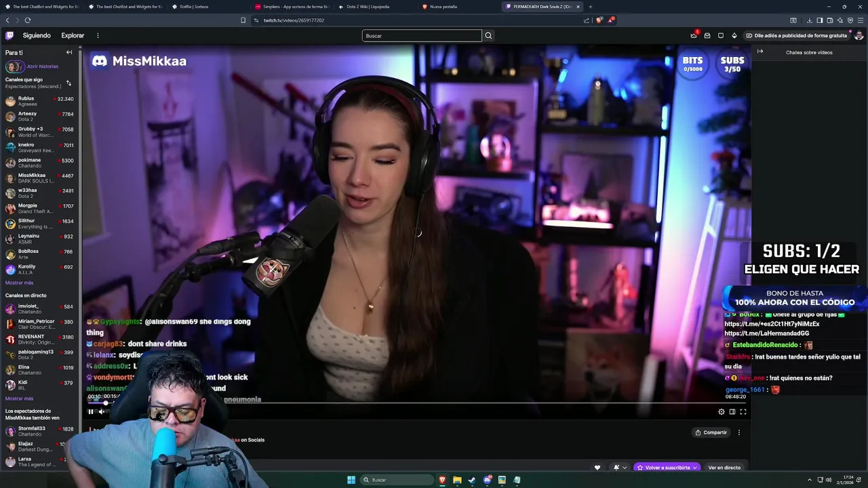This screenshot has height=488, width=868.
Task: Open Stormfall33 channel in sidebar
Action: (x=39, y=432)
